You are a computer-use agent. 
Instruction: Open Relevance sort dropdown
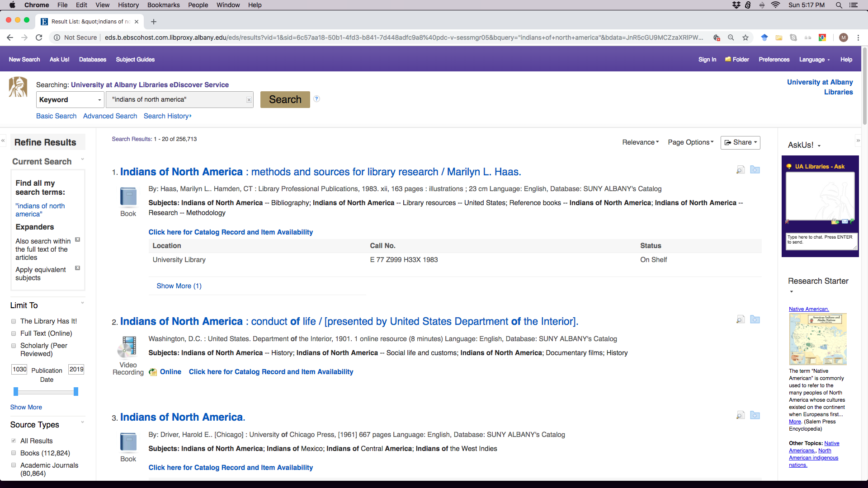[x=640, y=142]
